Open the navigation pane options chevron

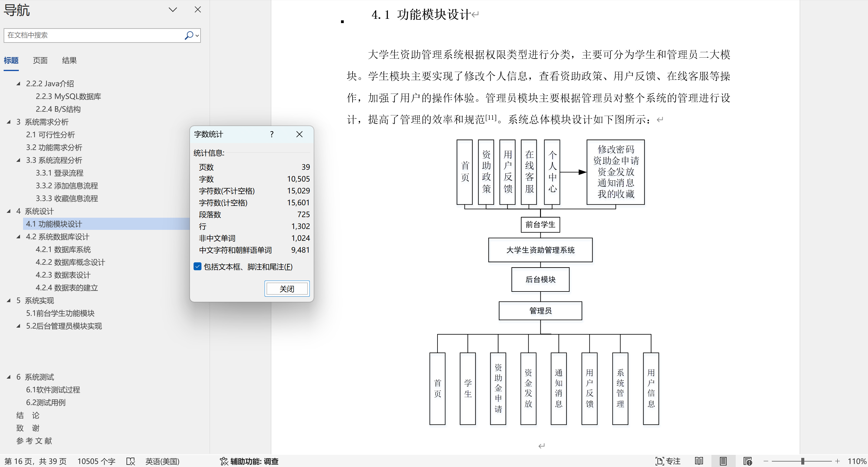[173, 10]
